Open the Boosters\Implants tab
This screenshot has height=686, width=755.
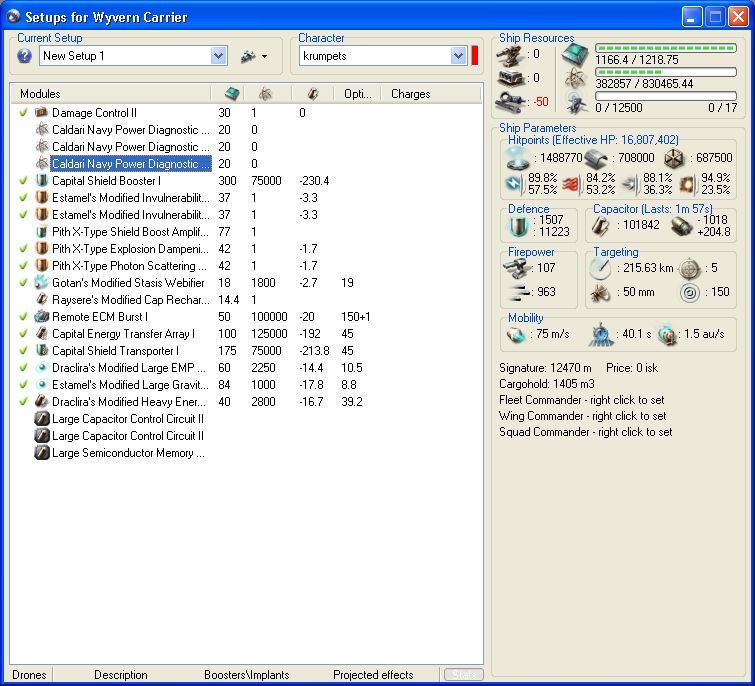click(x=247, y=675)
